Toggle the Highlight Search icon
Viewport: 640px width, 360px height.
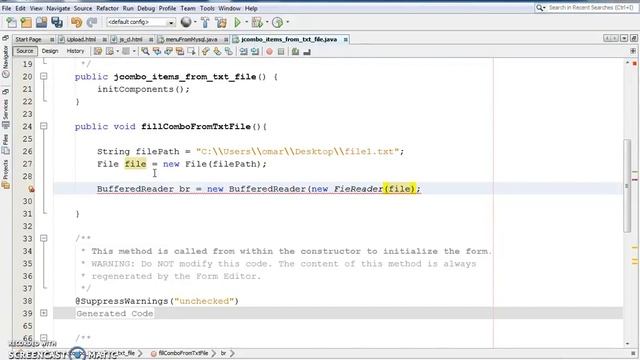180,51
